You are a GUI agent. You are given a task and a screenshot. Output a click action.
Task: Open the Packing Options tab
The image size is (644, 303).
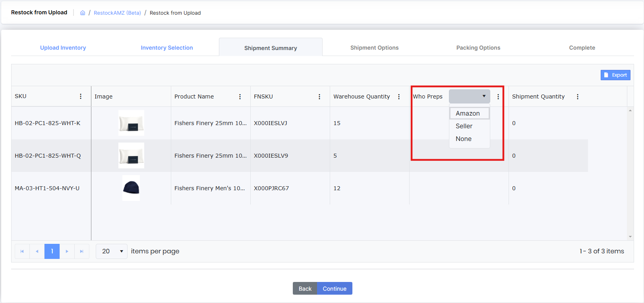[x=478, y=48]
